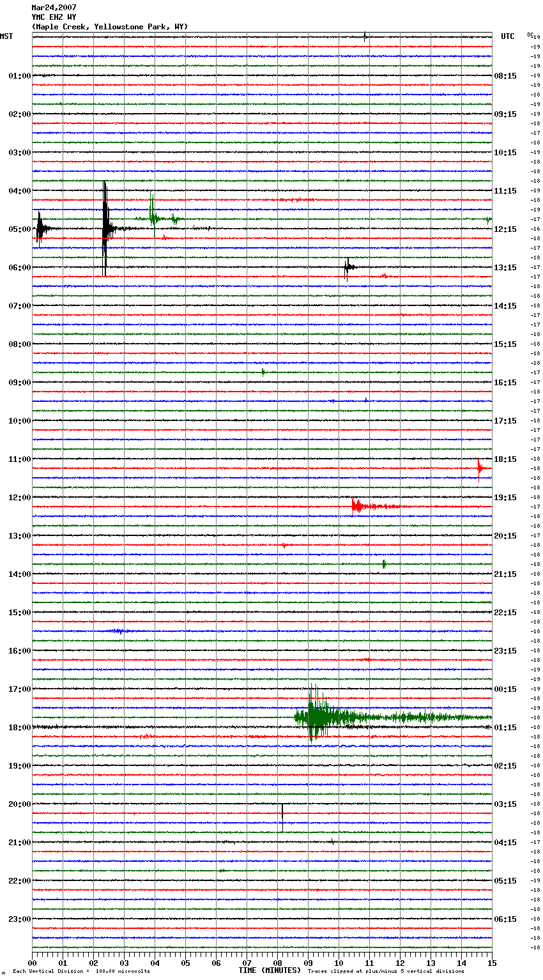This screenshot has width=543, height=980.
Task: Click the Maple Creek, Yellowstone Park location title
Action: click(110, 27)
